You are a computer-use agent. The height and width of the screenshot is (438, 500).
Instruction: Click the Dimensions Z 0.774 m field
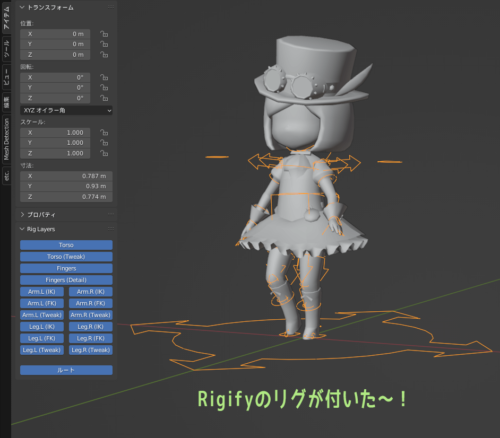[x=66, y=197]
